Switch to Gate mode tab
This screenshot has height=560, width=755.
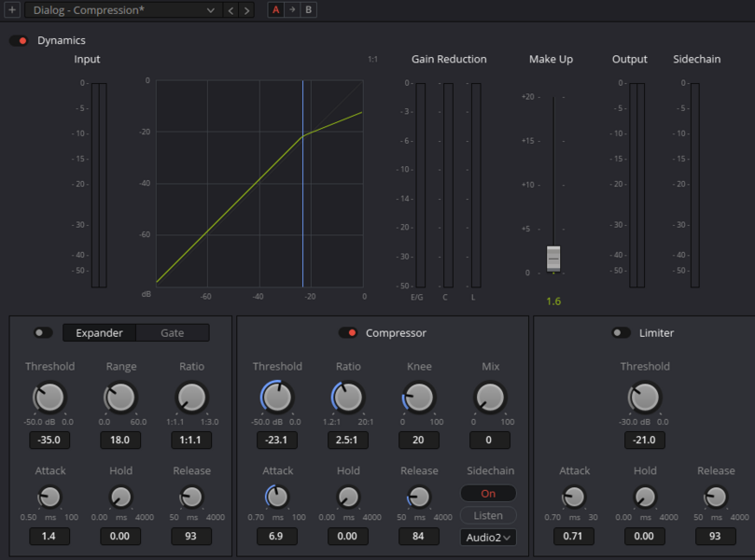173,332
